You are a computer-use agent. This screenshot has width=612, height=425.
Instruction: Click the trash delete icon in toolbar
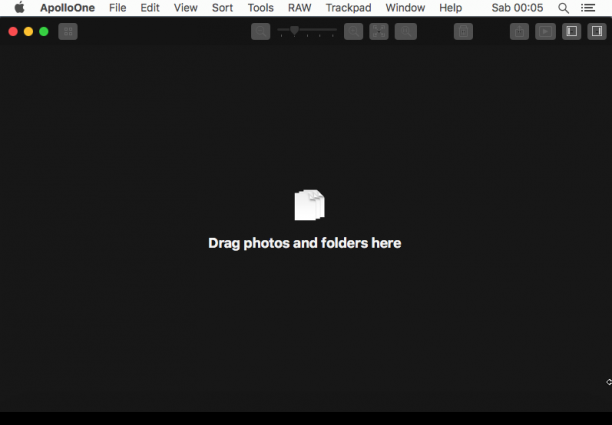[x=463, y=32]
